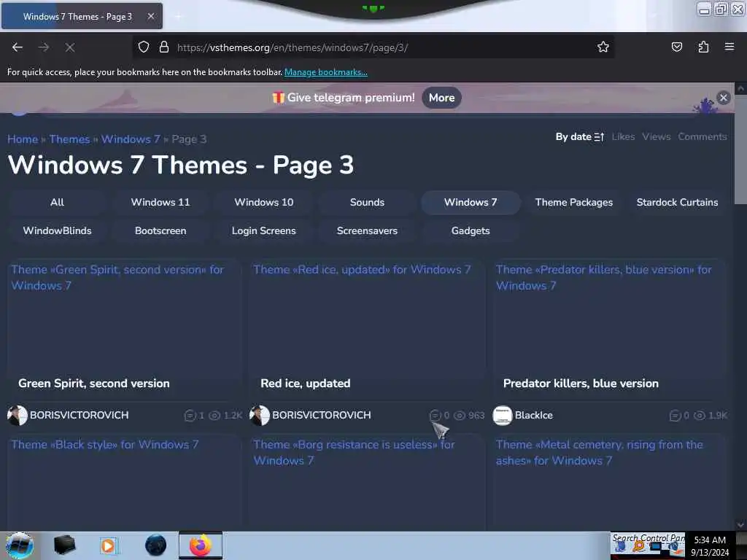Open Manage bookmarks link

click(326, 72)
